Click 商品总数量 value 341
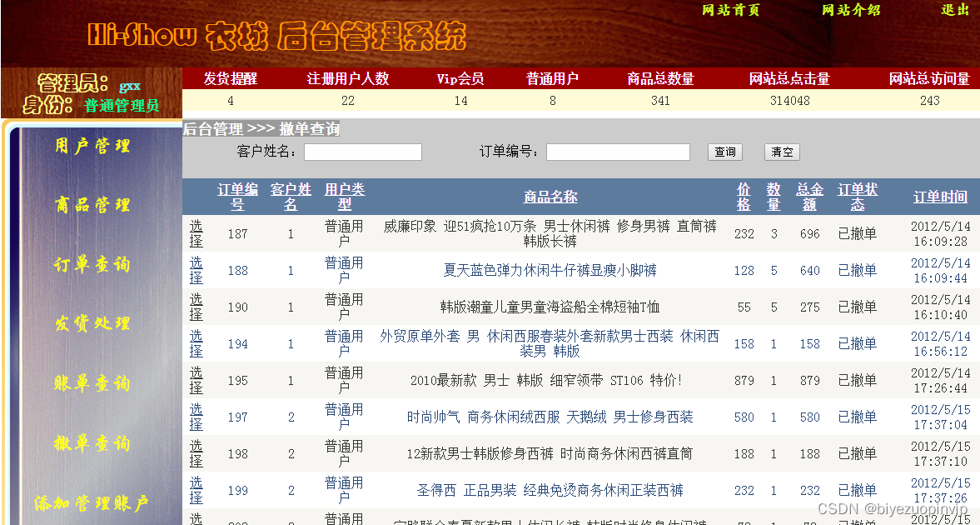The image size is (980, 525). 660,100
